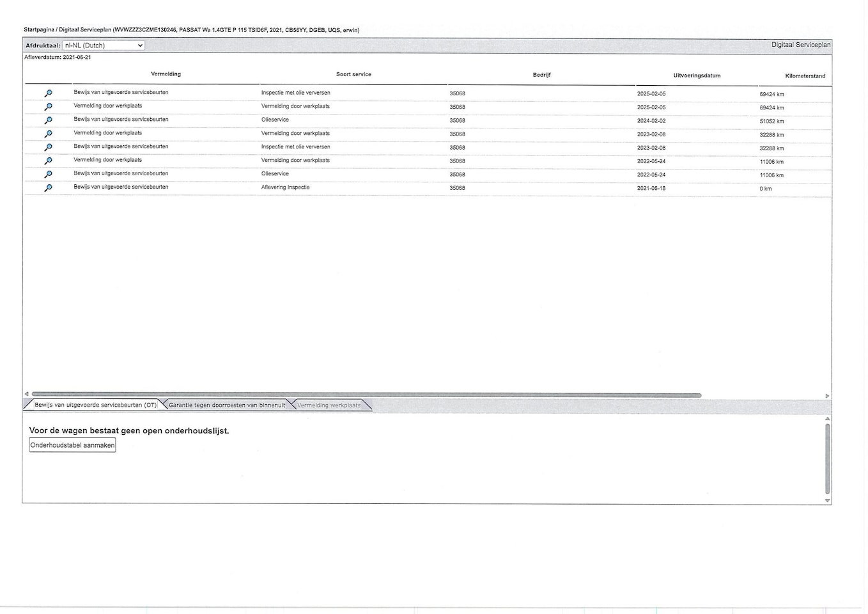Click the horizontal scrollbar under the table
The image size is (868, 614).
366,395
